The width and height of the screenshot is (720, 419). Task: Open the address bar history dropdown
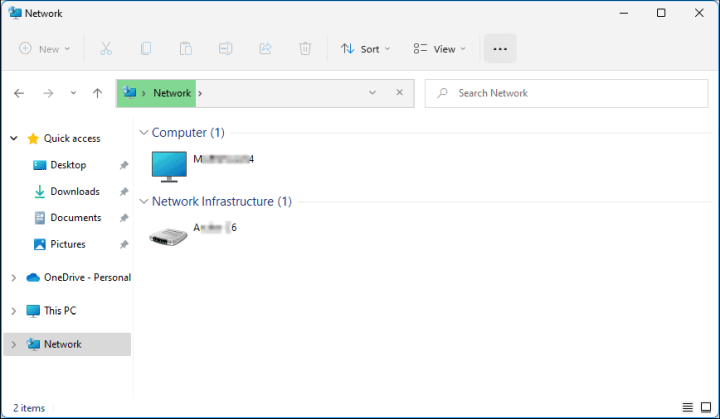(x=372, y=93)
